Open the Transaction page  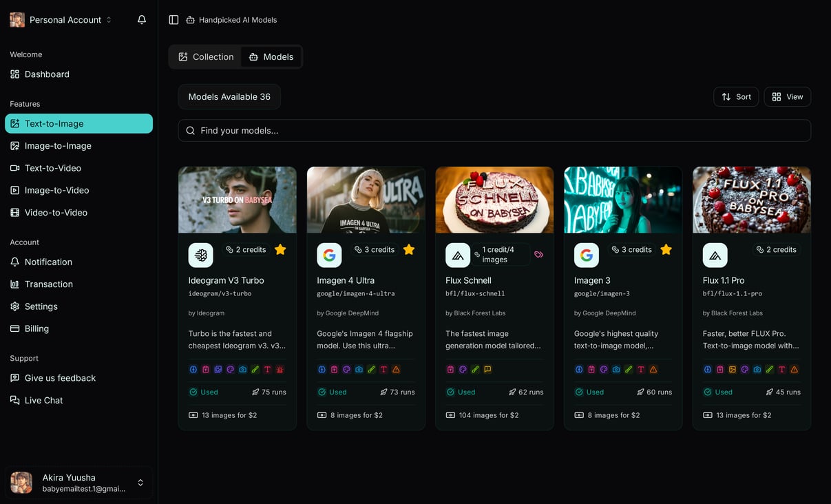coord(78,284)
